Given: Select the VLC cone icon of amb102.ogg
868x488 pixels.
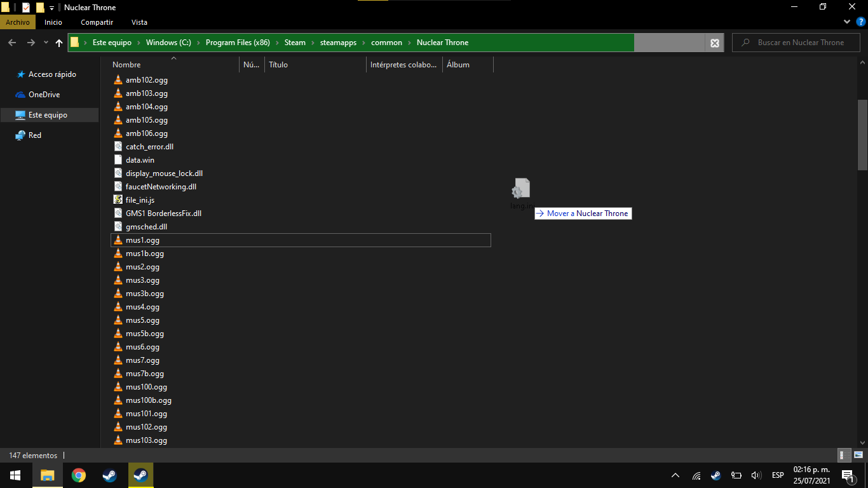Looking at the screenshot, I should [x=118, y=80].
